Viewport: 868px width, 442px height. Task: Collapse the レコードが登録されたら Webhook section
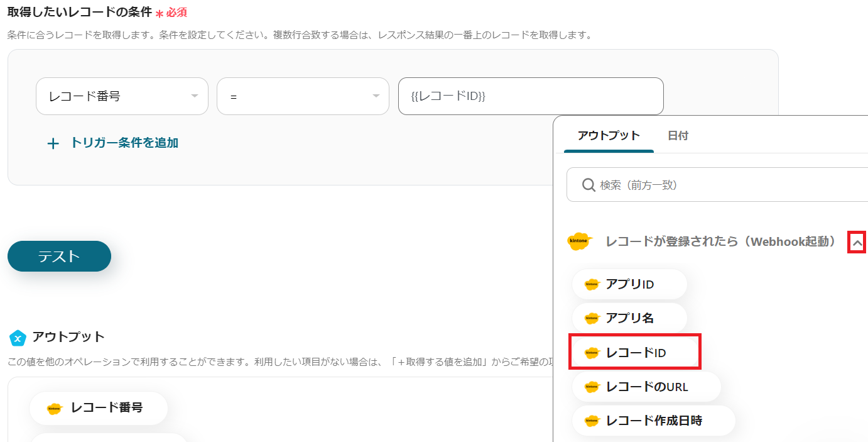[x=857, y=242]
